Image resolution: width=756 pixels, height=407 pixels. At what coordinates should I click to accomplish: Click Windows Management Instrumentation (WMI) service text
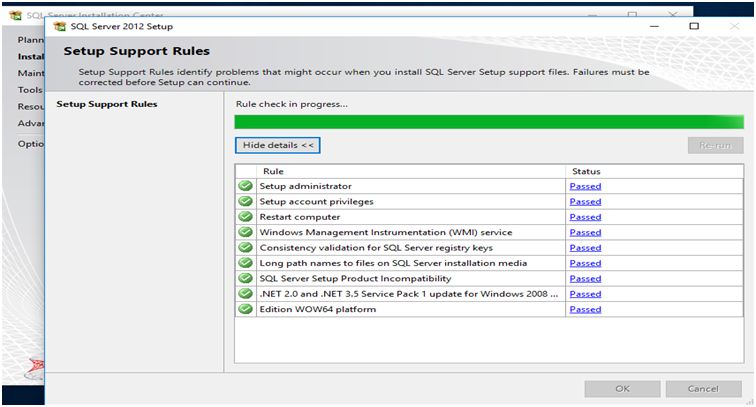[386, 232]
